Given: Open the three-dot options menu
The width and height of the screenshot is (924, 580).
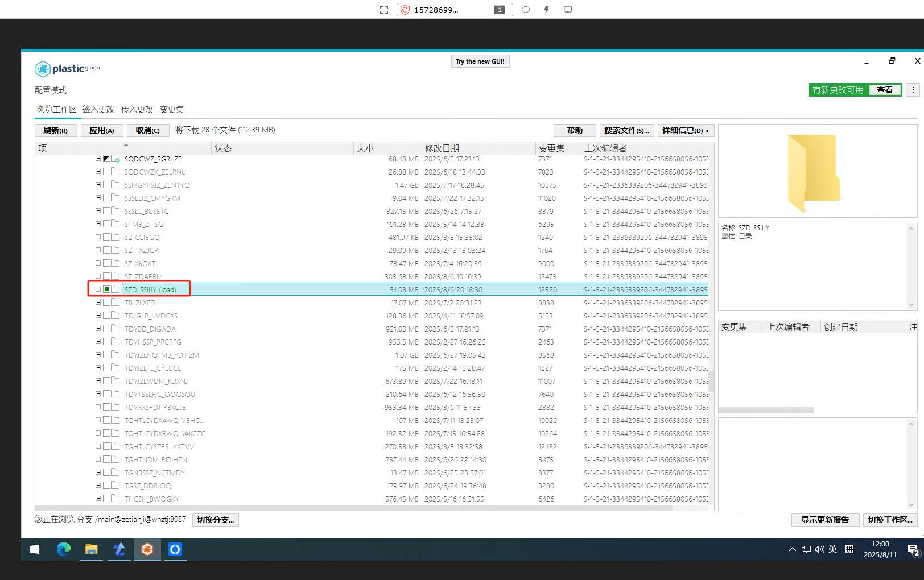Looking at the screenshot, I should [x=913, y=90].
